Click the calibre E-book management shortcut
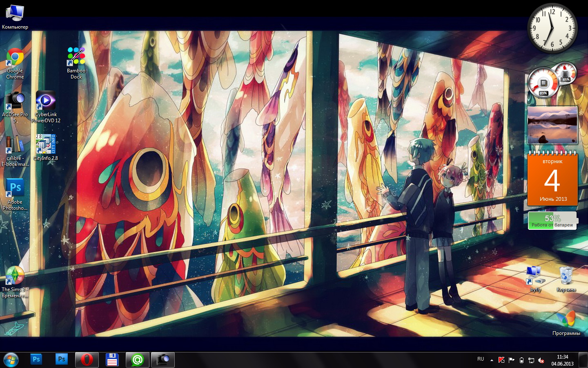The image size is (588, 368). 15,151
